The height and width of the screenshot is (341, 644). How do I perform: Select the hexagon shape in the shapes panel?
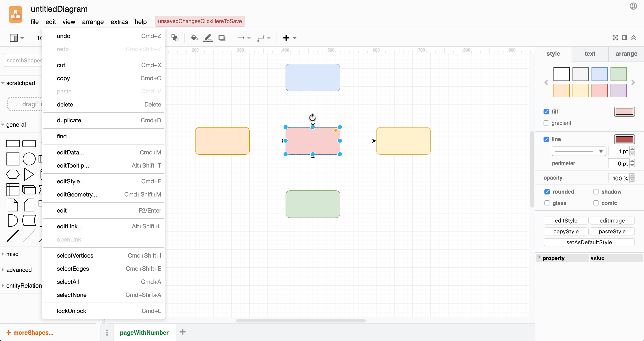[13, 174]
